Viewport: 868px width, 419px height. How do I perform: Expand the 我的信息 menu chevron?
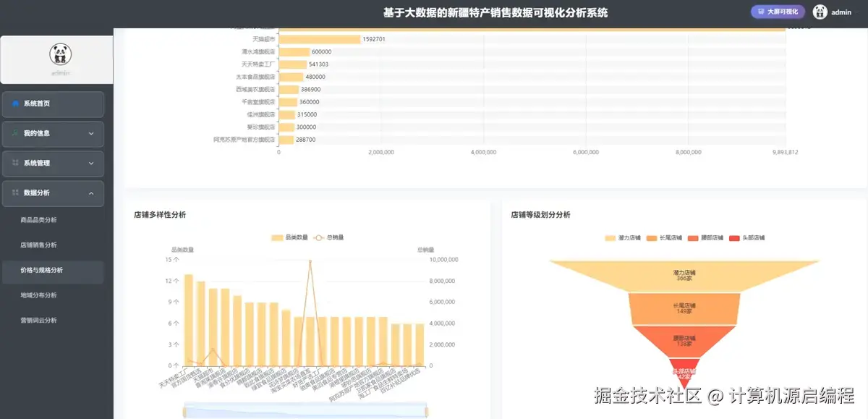pyautogui.click(x=91, y=134)
